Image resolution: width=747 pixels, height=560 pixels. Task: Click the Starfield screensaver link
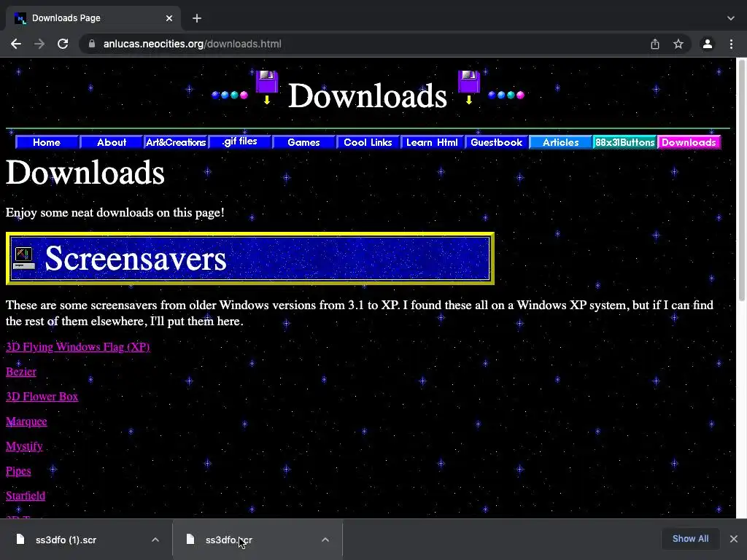click(26, 496)
